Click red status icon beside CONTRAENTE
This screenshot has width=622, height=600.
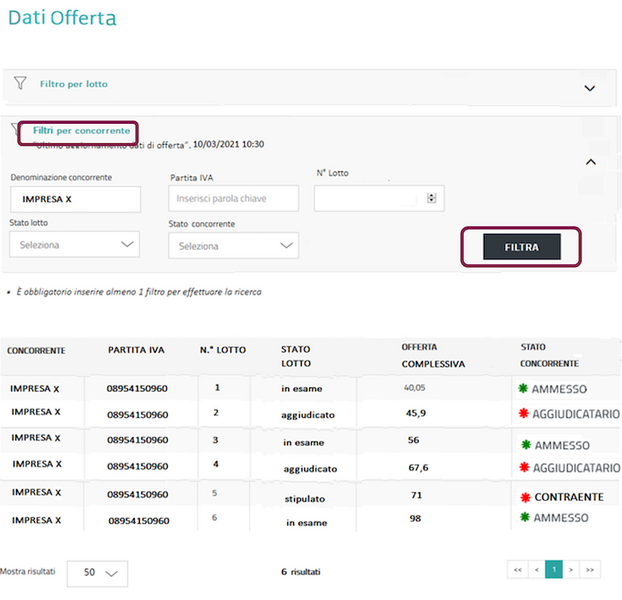coord(523,496)
